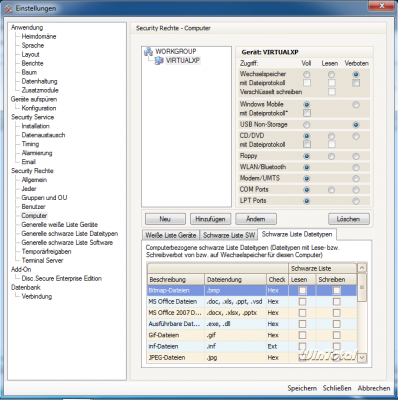
Task: Select Generelle weiße Liste Geräte
Action: coord(60,225)
